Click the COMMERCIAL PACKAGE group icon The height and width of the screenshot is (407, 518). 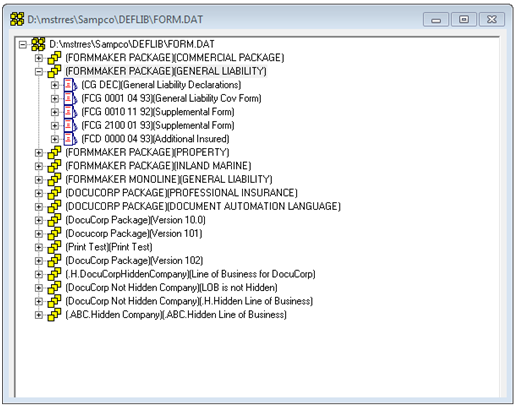pyautogui.click(x=54, y=58)
